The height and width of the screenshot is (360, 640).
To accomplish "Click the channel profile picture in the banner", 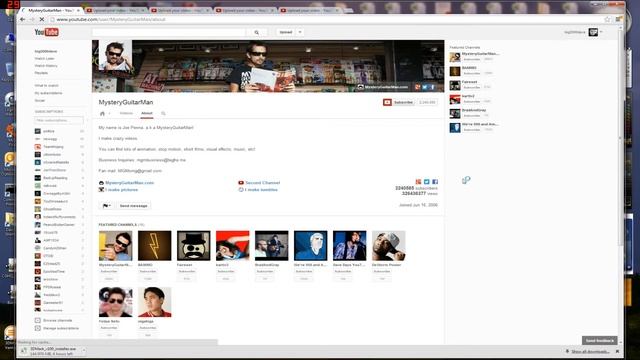I will point(116,56).
